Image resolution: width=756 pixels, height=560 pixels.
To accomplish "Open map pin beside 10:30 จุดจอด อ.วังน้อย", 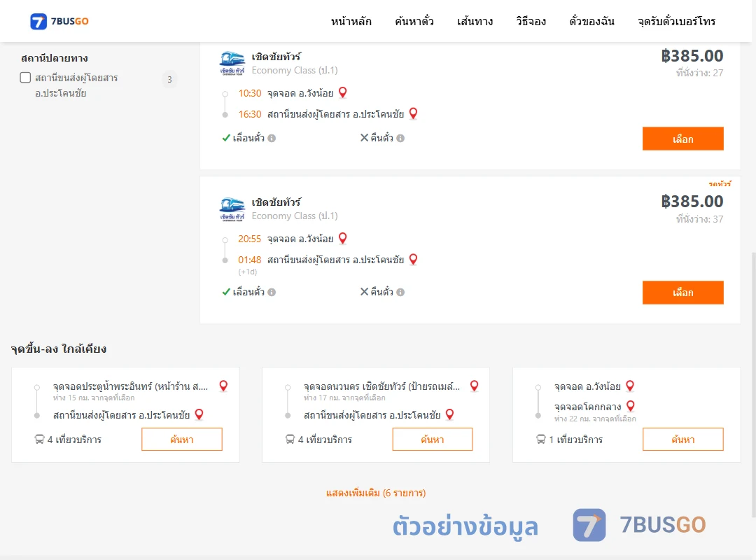I will [x=343, y=92].
